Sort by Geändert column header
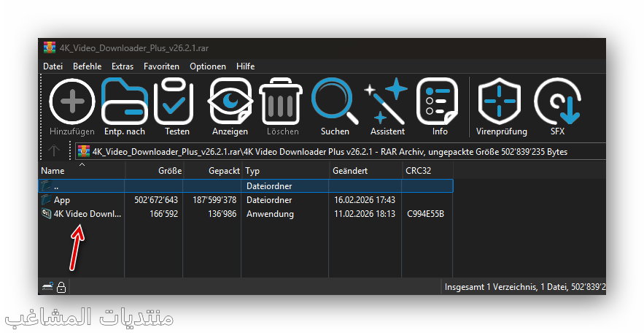The image size is (644, 333). 365,170
